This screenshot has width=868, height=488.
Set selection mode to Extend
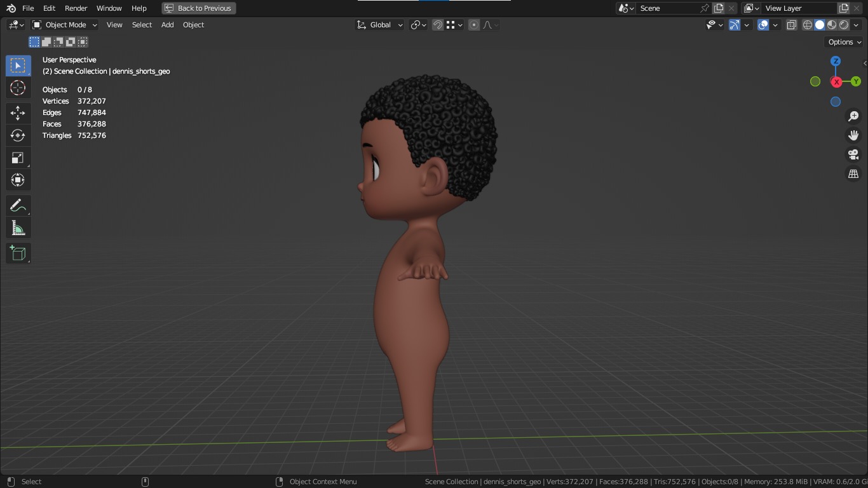(x=46, y=42)
